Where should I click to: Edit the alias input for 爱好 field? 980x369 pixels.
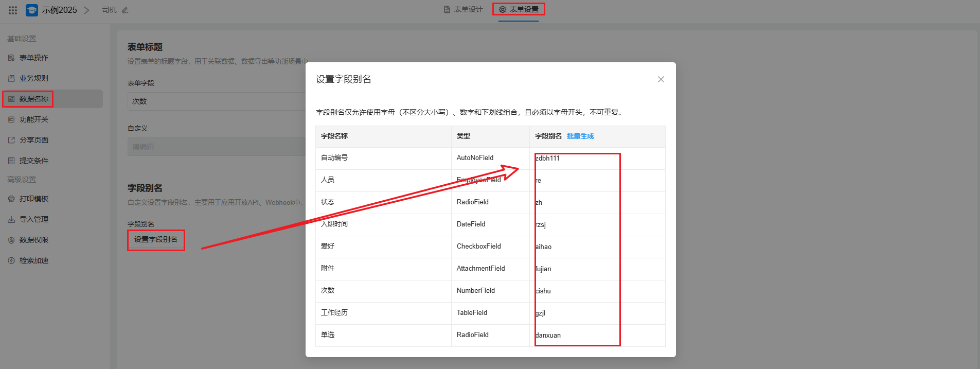[x=576, y=247]
